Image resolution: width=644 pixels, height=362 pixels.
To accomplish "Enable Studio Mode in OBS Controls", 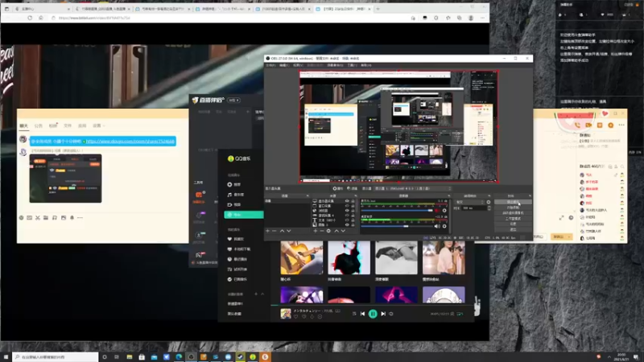I will click(513, 218).
